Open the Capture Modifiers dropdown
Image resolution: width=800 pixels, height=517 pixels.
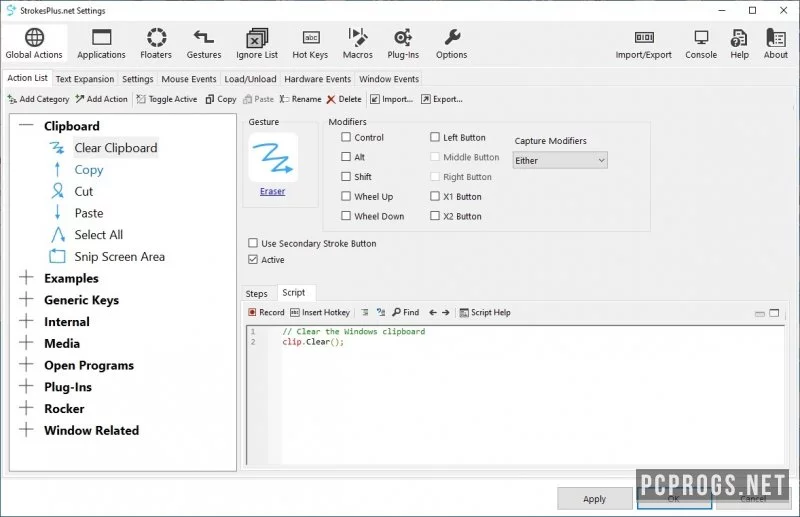click(560, 160)
